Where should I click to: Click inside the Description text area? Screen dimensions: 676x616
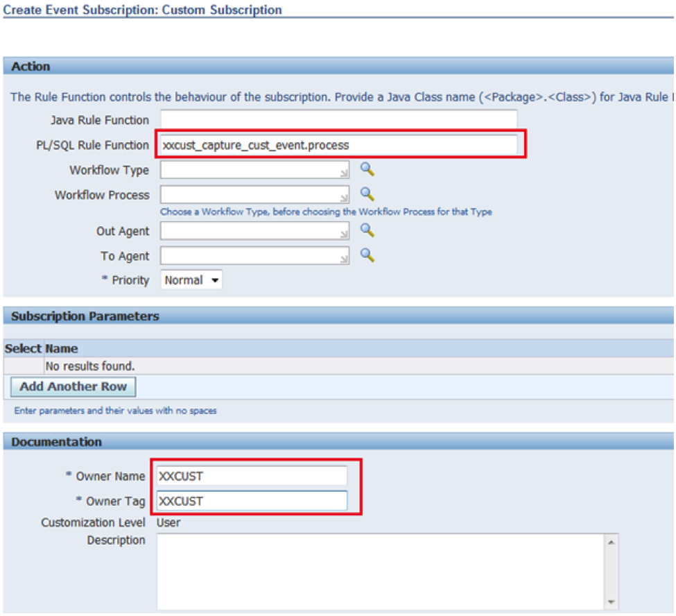(381, 569)
